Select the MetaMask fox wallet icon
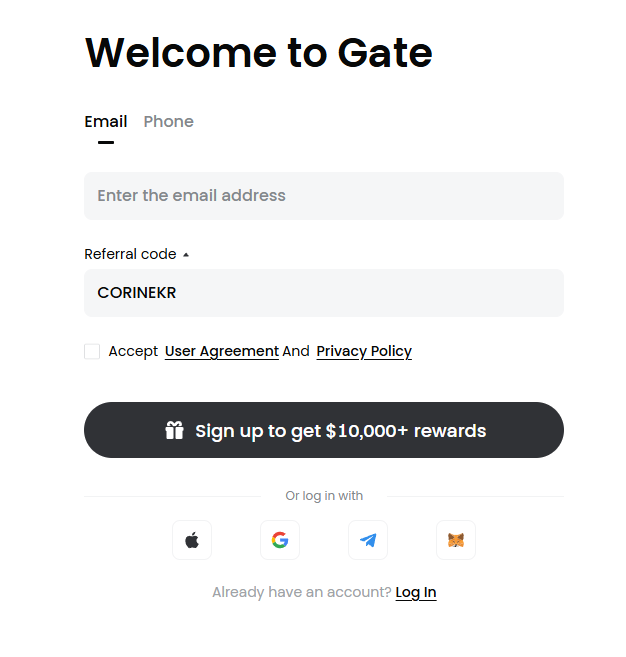The image size is (626, 657). (x=456, y=540)
